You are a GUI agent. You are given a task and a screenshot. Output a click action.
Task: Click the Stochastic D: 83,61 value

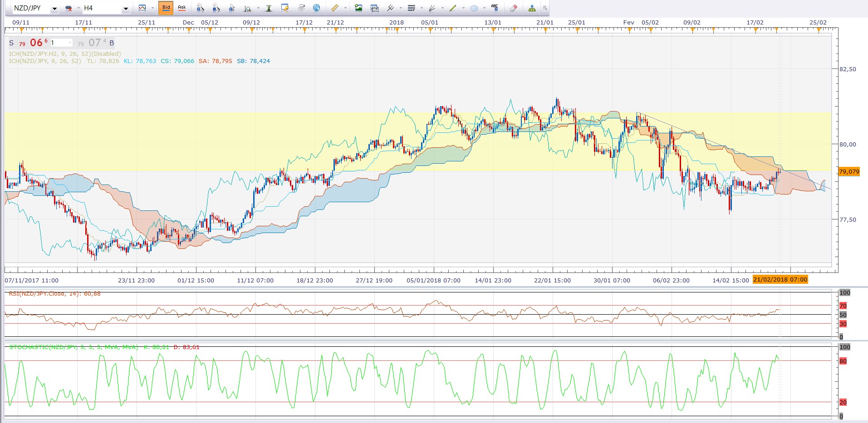186,347
